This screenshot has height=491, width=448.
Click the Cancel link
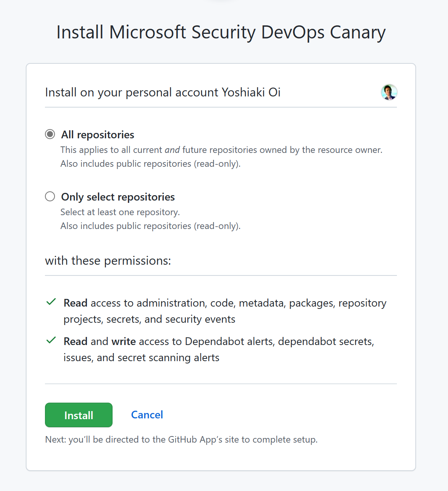pyautogui.click(x=147, y=415)
